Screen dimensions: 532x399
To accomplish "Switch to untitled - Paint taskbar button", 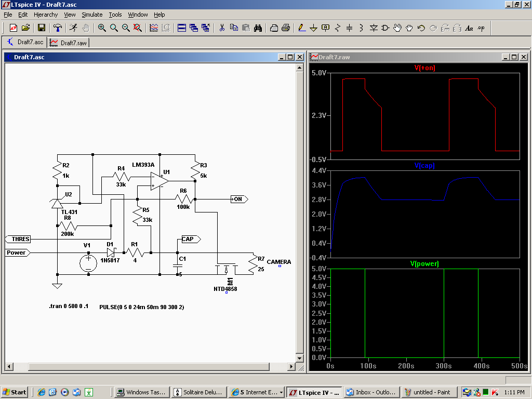I will [428, 392].
